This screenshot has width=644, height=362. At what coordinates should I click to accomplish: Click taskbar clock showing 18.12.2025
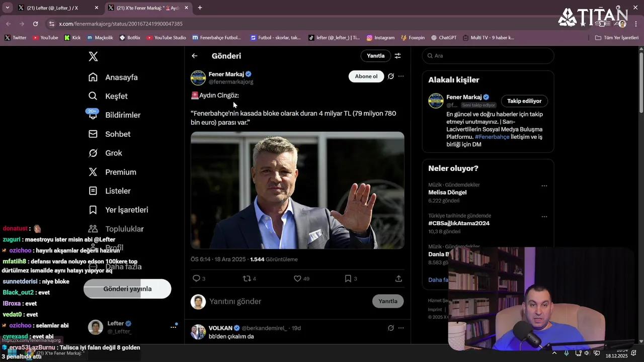point(617,353)
